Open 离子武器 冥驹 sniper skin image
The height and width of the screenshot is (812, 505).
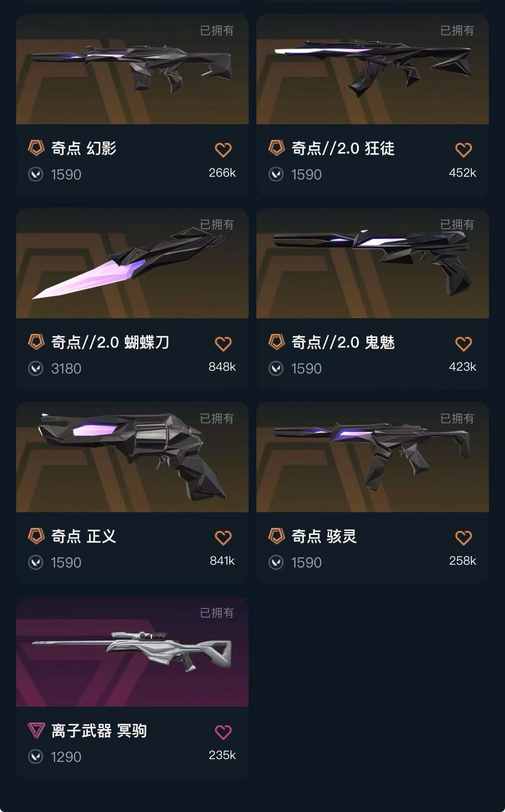(132, 651)
